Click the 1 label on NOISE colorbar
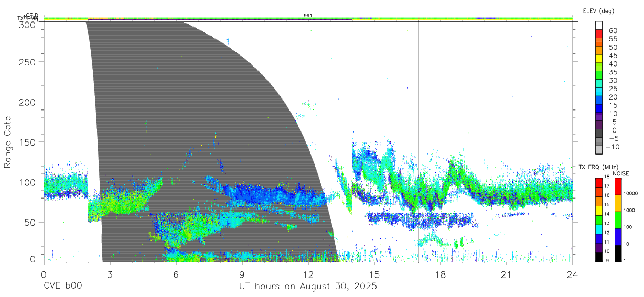Screen dimensions: 644x297 pos(624,260)
